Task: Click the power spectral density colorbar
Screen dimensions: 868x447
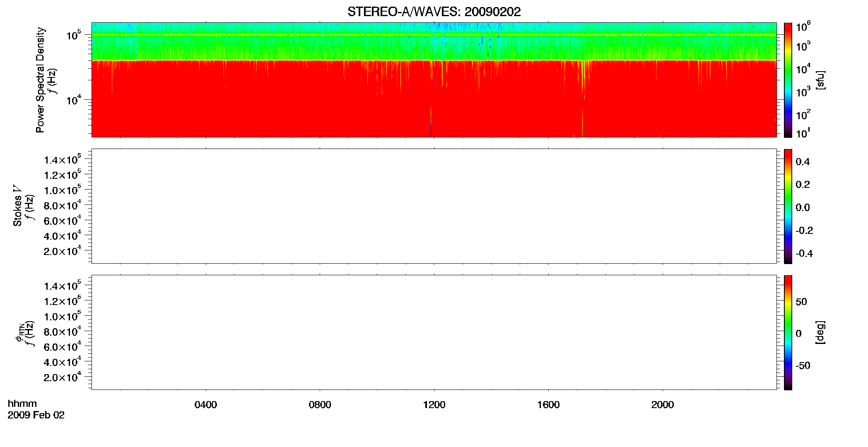Action: coord(788,80)
